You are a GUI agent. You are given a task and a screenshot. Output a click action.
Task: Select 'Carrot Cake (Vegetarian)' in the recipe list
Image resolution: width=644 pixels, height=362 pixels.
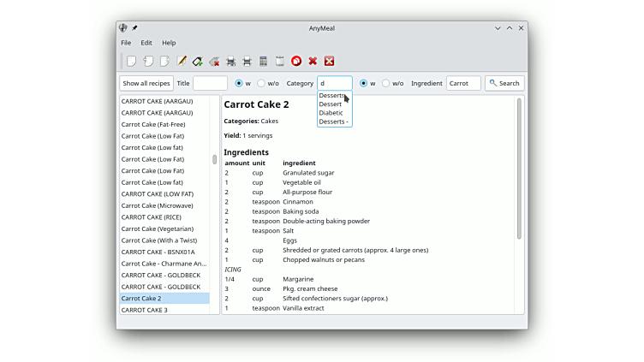[x=158, y=228]
